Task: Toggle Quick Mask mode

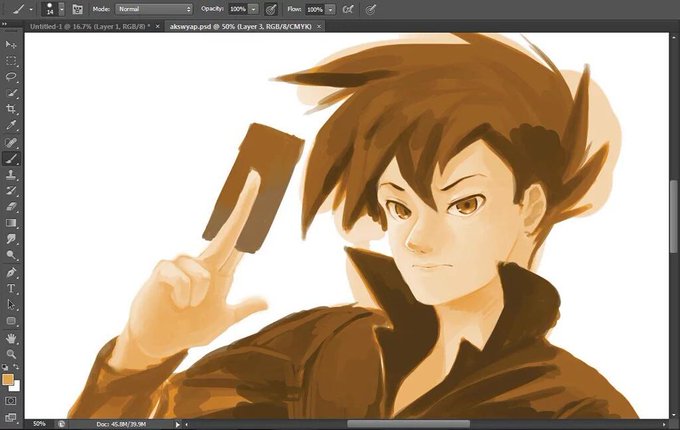Action: point(11,401)
